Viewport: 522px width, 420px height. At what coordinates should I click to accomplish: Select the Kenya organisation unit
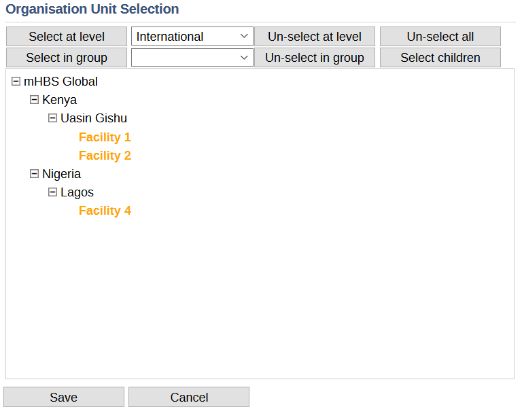59,100
